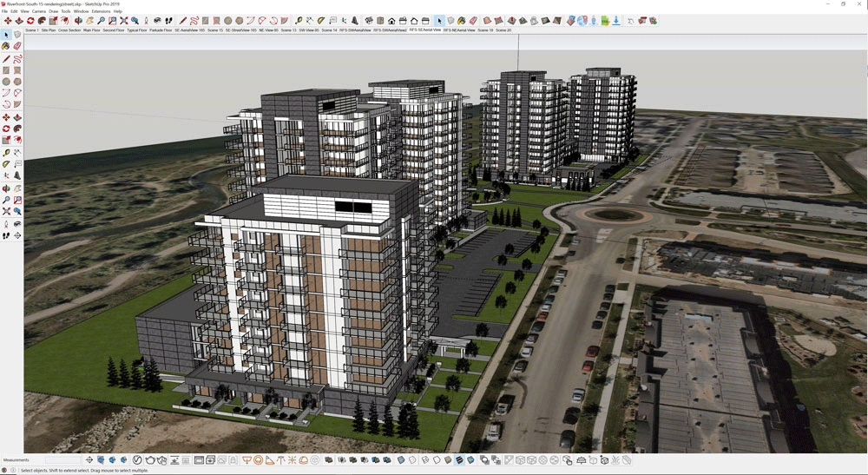Switch to the Front view house icon

(391, 21)
